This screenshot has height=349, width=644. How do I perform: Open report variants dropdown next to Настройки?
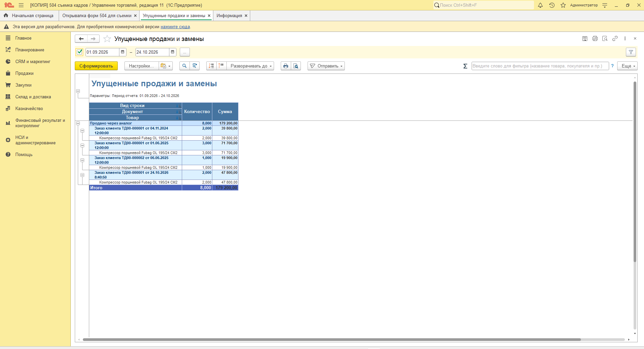(166, 66)
